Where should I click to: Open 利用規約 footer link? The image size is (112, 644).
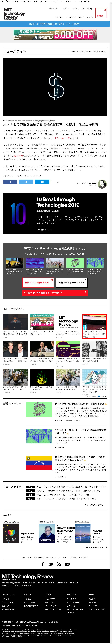(92, 602)
